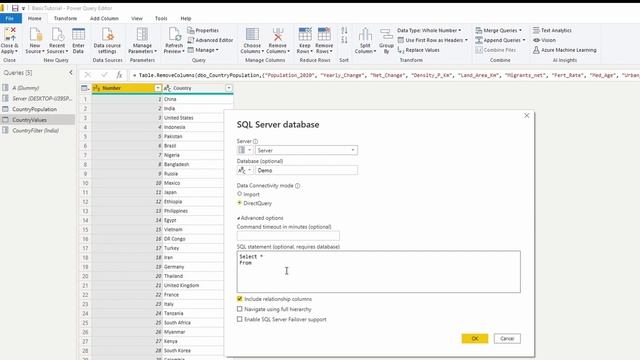
Task: Click the Group By icon
Action: coord(386,40)
